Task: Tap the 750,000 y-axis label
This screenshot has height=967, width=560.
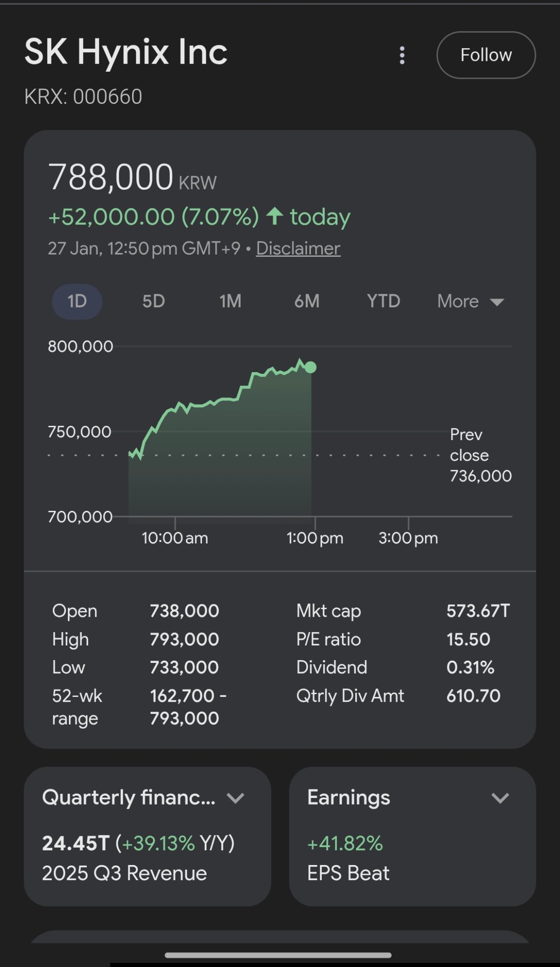Action: tap(79, 432)
